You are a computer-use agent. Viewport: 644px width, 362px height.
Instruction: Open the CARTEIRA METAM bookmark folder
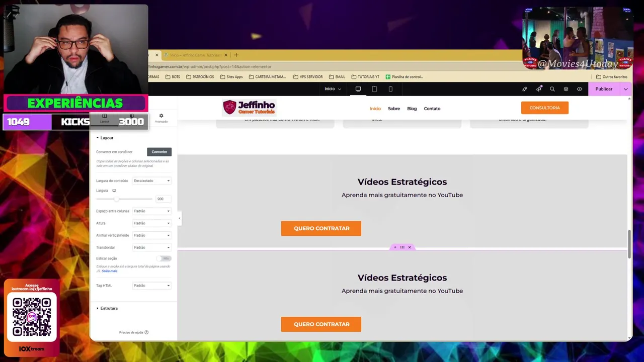tap(267, 77)
